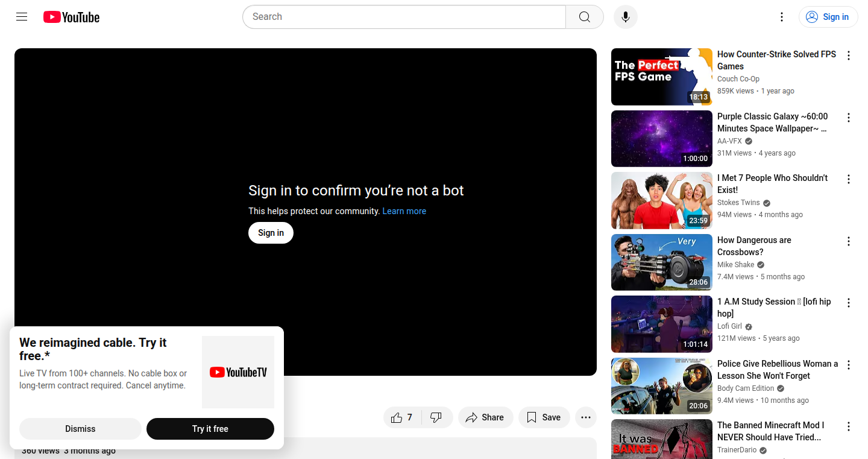Click the 18:13 duration badge
The width and height of the screenshot is (868, 459).
tap(699, 97)
